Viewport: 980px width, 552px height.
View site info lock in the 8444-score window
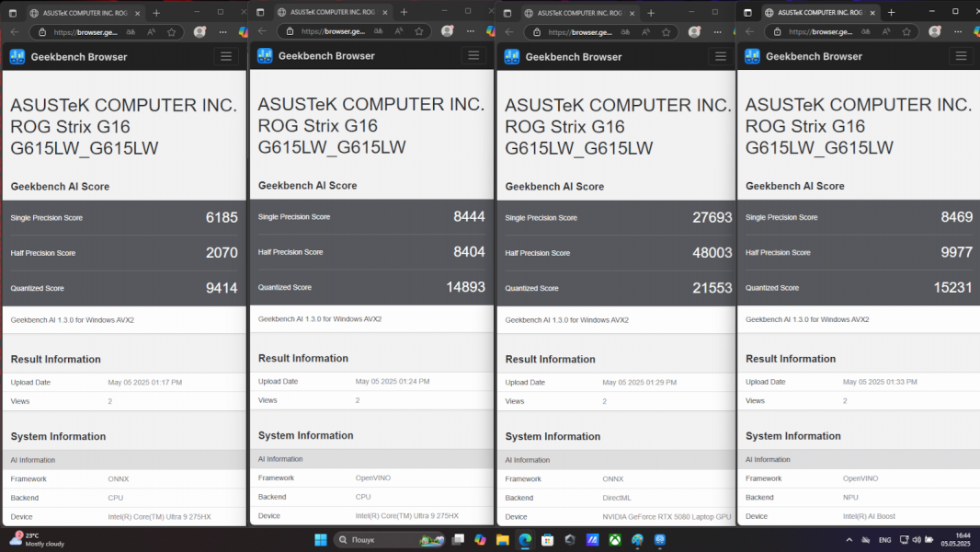click(x=290, y=31)
